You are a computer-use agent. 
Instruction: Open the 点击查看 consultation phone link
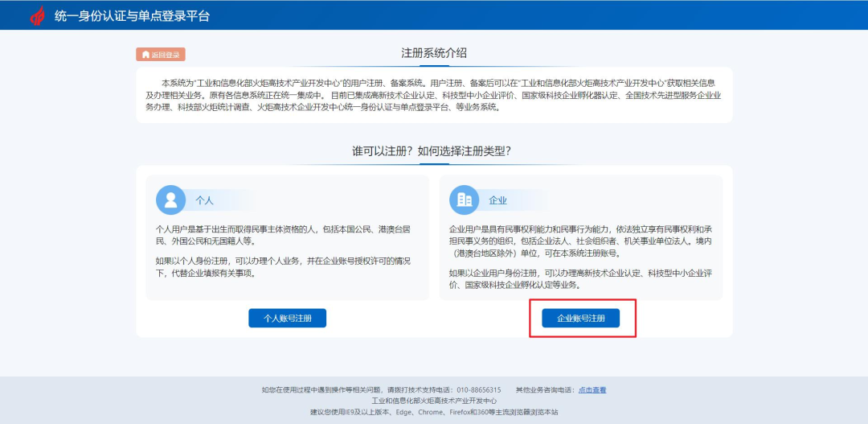[x=592, y=390]
